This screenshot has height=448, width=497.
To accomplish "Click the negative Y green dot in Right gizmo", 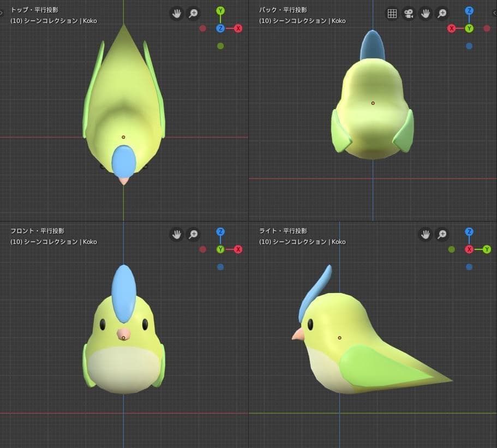I will (452, 249).
